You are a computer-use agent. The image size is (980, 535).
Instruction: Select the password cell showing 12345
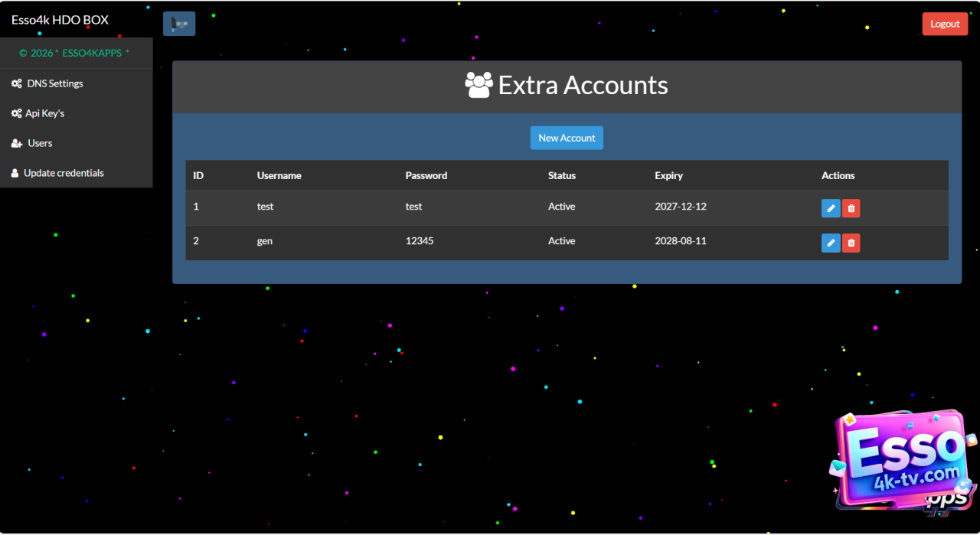pos(420,241)
